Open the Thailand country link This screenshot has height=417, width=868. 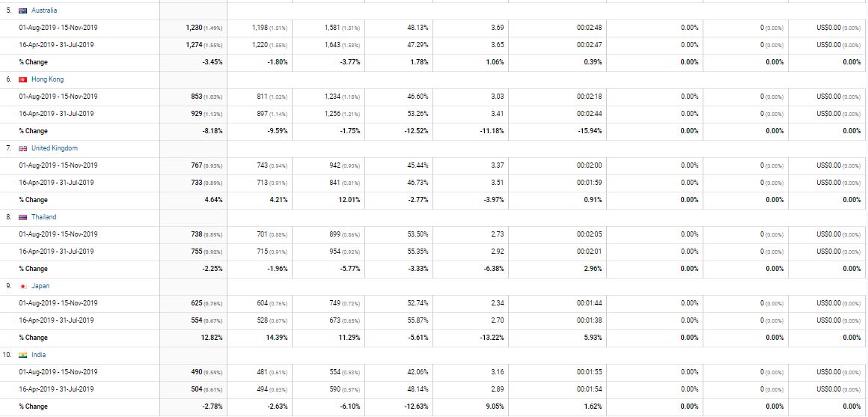(x=43, y=217)
